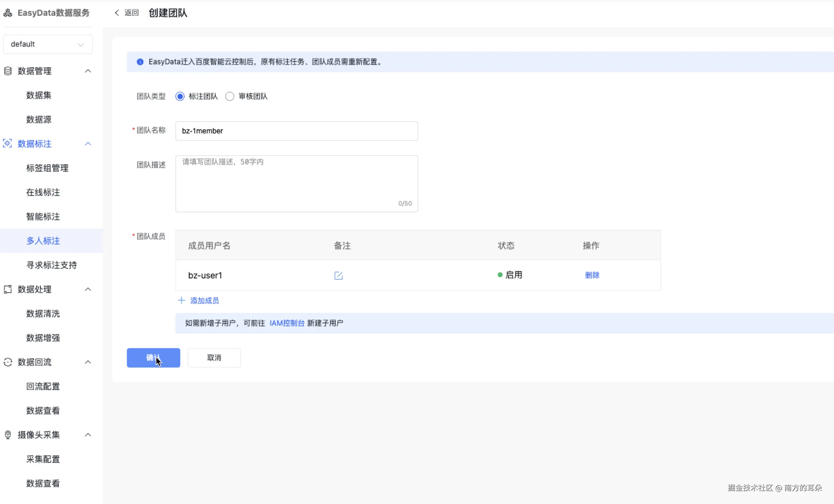Open the IAM控制台 link
The height and width of the screenshot is (504, 834).
(x=287, y=323)
